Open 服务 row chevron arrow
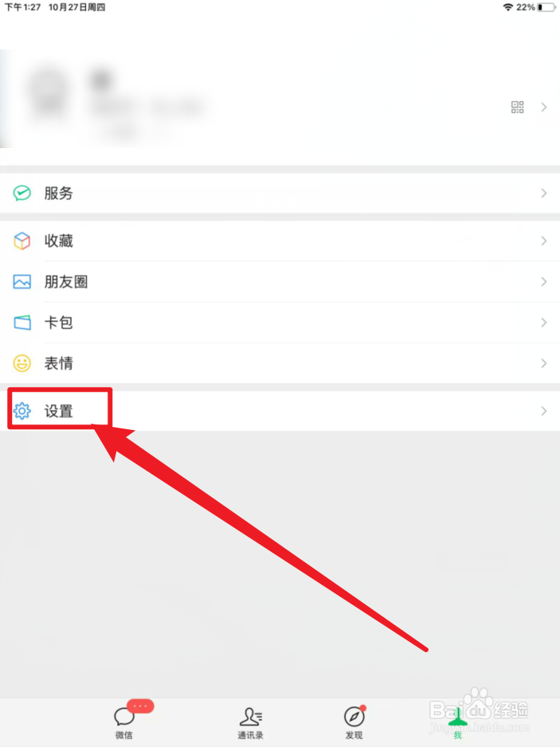560x747 pixels. 544,193
